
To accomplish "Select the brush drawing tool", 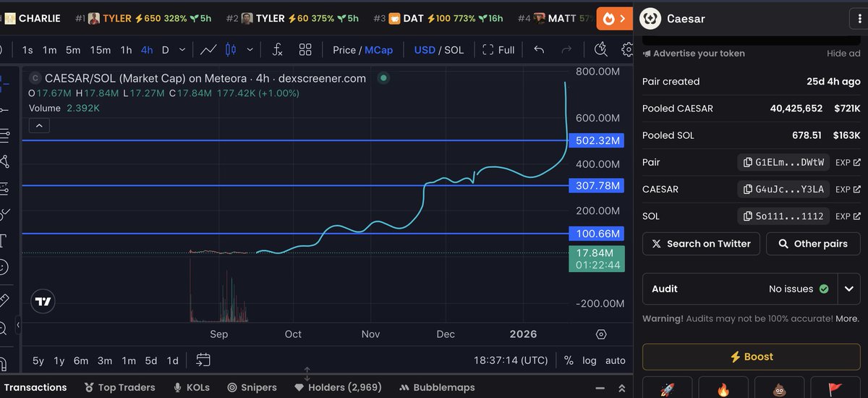I will [4, 214].
